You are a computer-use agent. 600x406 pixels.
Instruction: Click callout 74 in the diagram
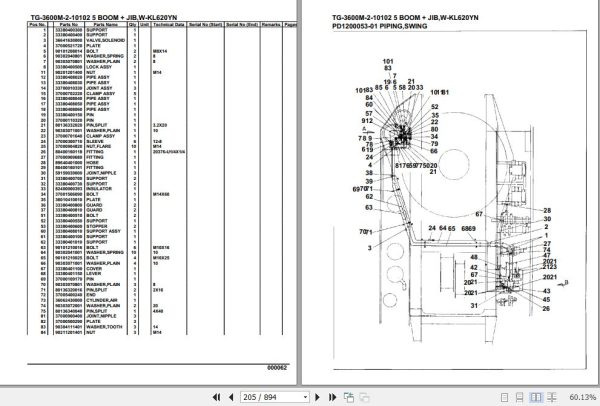point(547,250)
